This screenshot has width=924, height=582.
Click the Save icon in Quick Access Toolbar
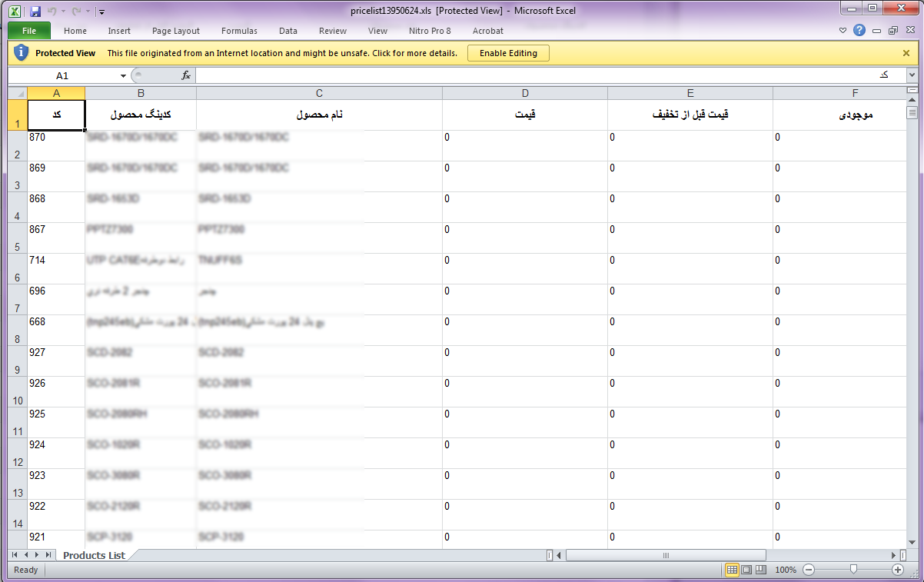[x=35, y=12]
